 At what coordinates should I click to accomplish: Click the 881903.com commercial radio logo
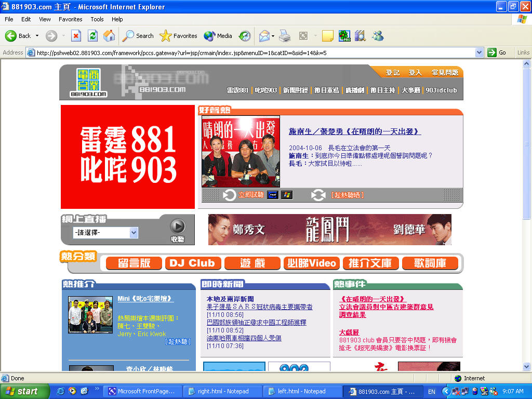pyautogui.click(x=88, y=83)
